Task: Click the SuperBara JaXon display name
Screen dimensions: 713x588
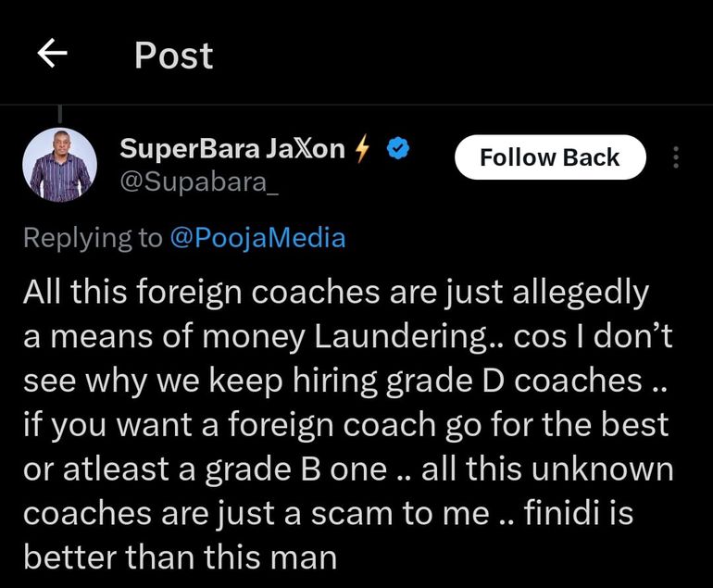Action: point(231,148)
